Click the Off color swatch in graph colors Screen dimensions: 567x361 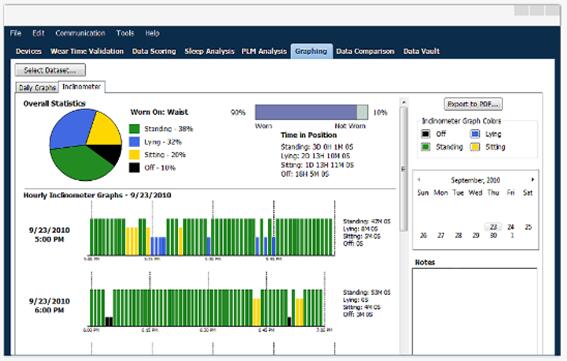[x=426, y=134]
